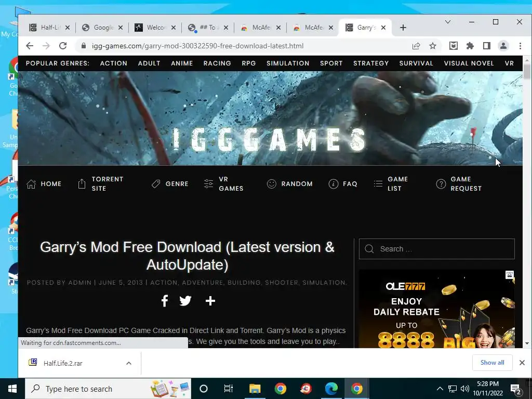Open the STRATEGY genre

371,63
